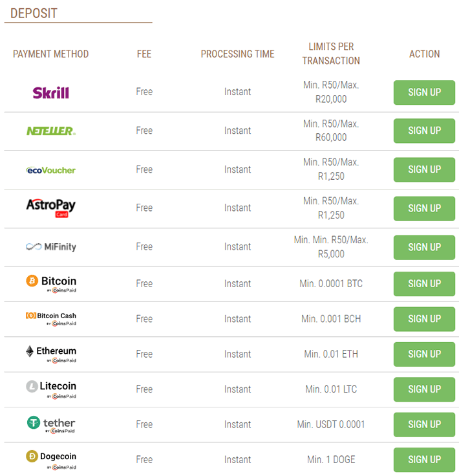Image resolution: width=459 pixels, height=476 pixels.
Task: Select the DEPOSIT section heading
Action: pyautogui.click(x=34, y=14)
